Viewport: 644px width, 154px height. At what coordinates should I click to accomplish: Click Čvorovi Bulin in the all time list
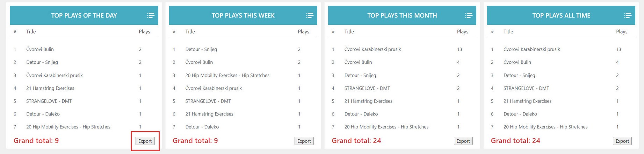point(517,62)
